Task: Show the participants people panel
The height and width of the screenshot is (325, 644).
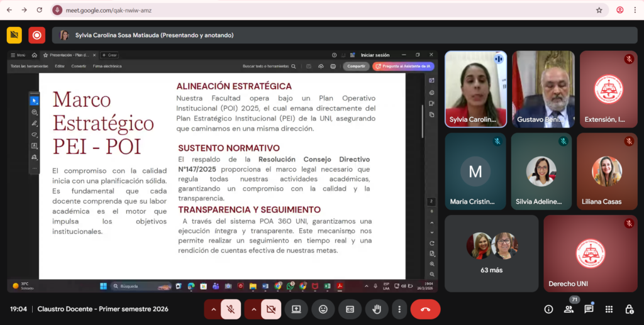Action: click(569, 309)
